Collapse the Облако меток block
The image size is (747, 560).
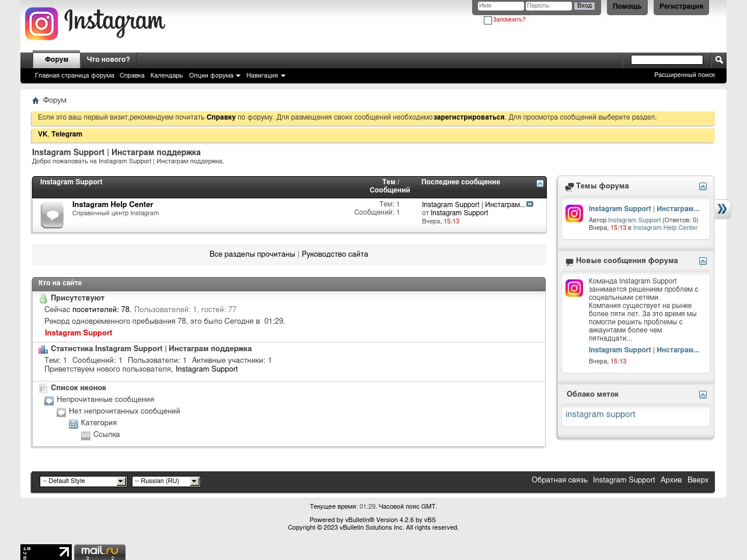pyautogui.click(x=703, y=395)
